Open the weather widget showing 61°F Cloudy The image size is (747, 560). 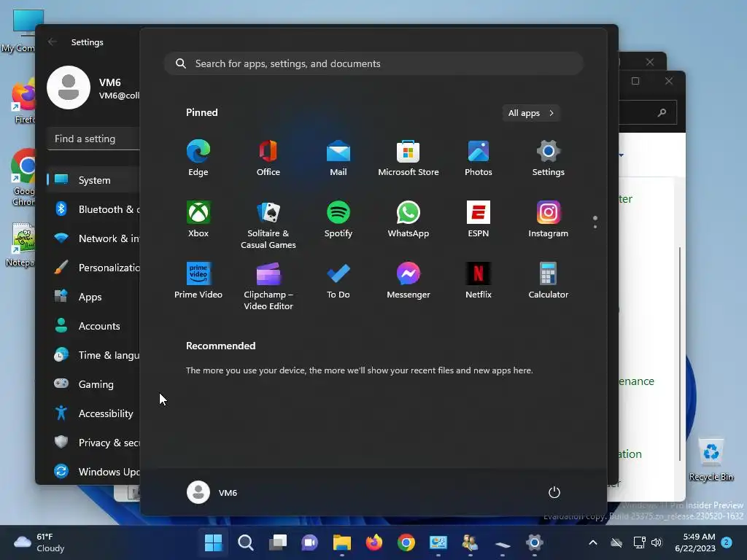click(39, 542)
